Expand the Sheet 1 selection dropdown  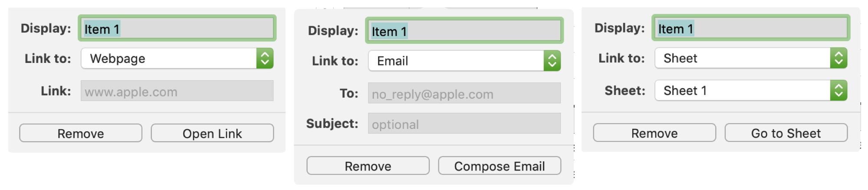click(x=751, y=90)
